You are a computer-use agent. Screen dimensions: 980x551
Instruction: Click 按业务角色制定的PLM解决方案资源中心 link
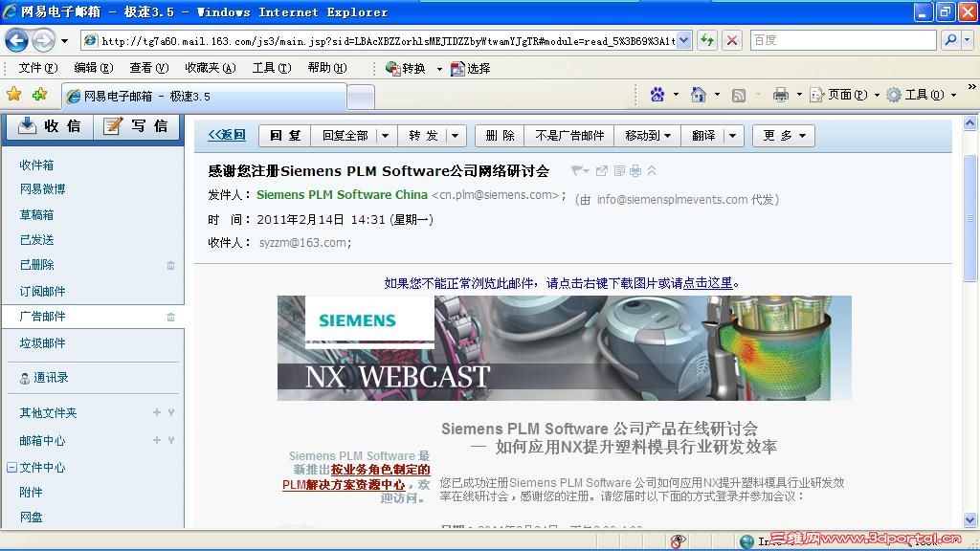(356, 477)
